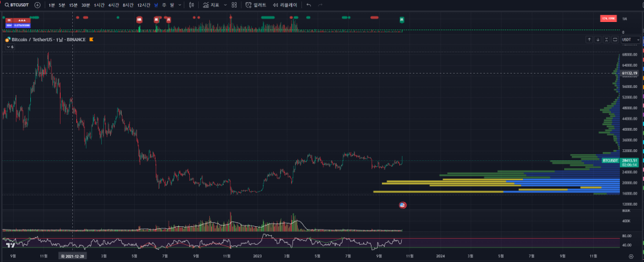
Task: Click the 2021-12-28 date label on time axis
Action: point(74,256)
